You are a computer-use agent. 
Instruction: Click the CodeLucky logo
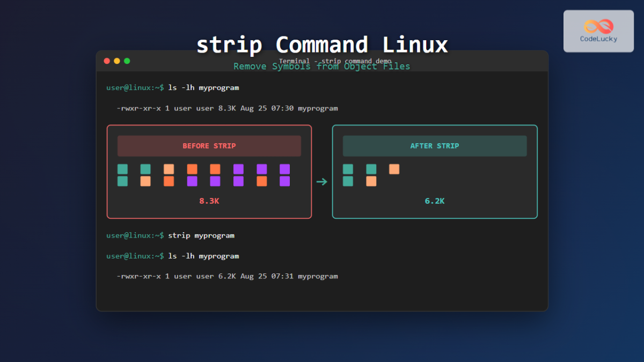pyautogui.click(x=598, y=31)
